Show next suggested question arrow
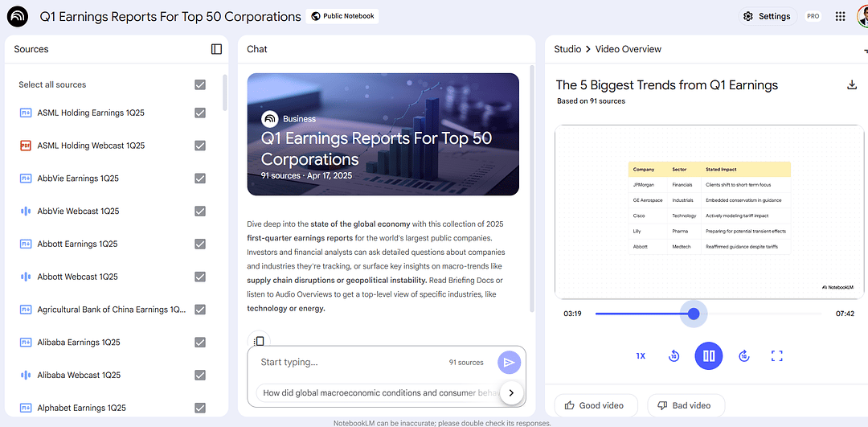868x427 pixels. [511, 393]
